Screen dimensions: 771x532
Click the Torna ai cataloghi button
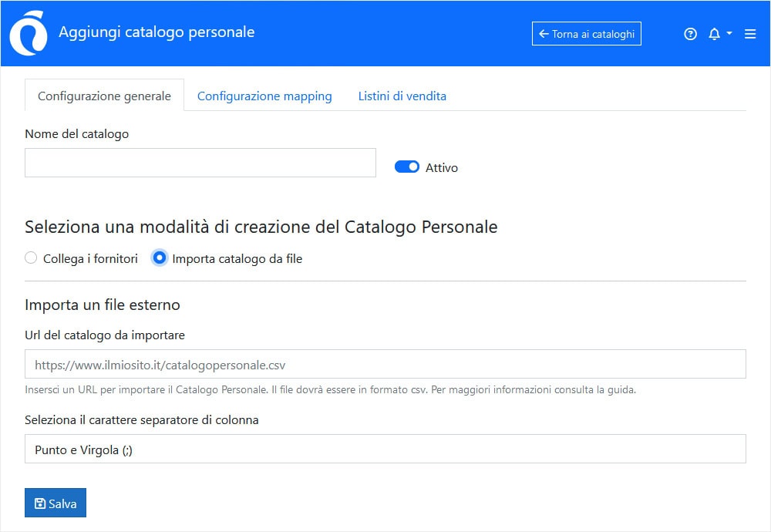click(x=587, y=33)
